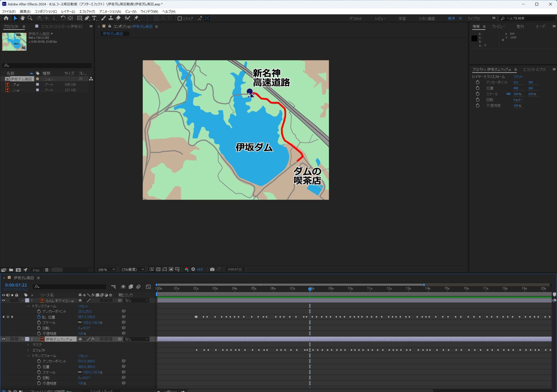Delete selected item with trash icon

pyautogui.click(x=47, y=270)
